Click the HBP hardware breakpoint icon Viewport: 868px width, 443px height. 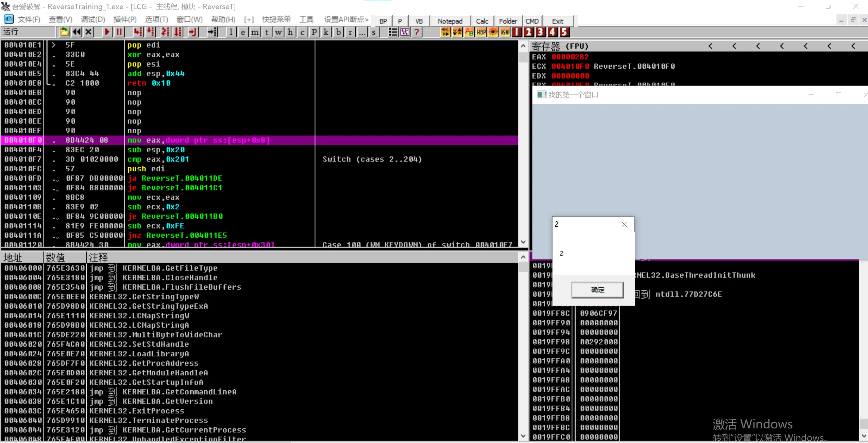[x=481, y=32]
